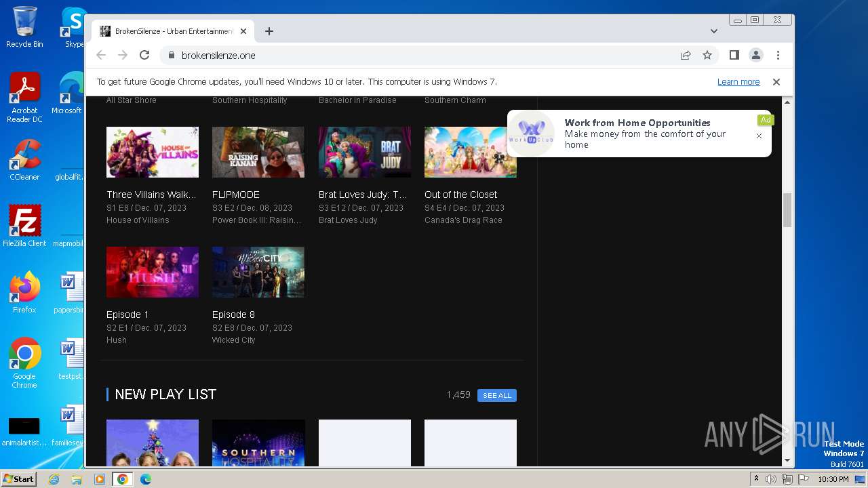This screenshot has width=868, height=488.
Task: Open Internet Explorer from the taskbar
Action: pyautogui.click(x=54, y=479)
